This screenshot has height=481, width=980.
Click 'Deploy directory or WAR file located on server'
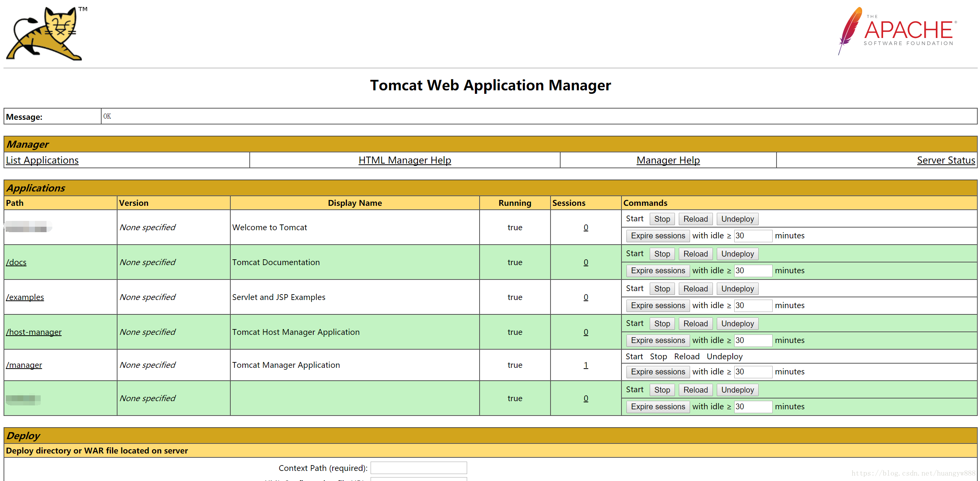point(97,450)
